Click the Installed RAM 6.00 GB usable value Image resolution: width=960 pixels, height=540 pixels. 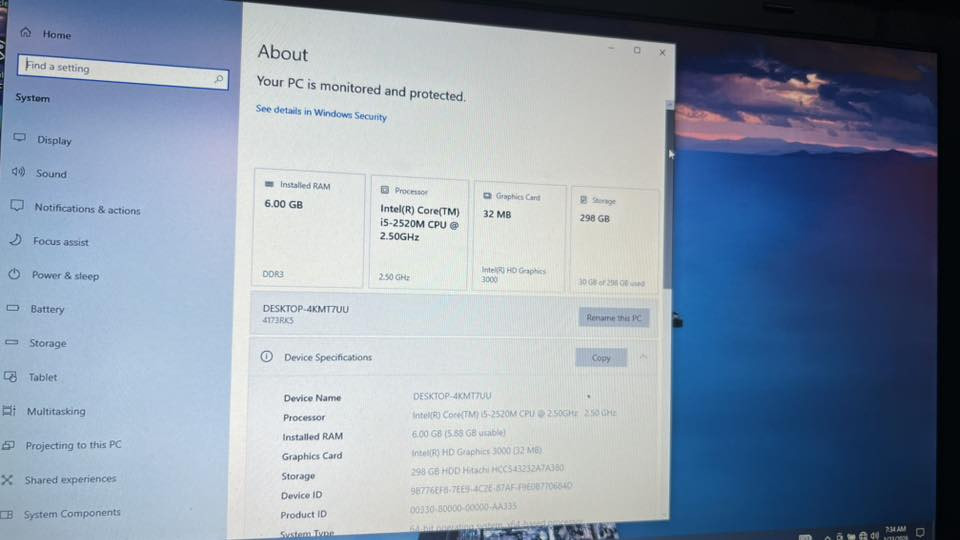click(459, 433)
